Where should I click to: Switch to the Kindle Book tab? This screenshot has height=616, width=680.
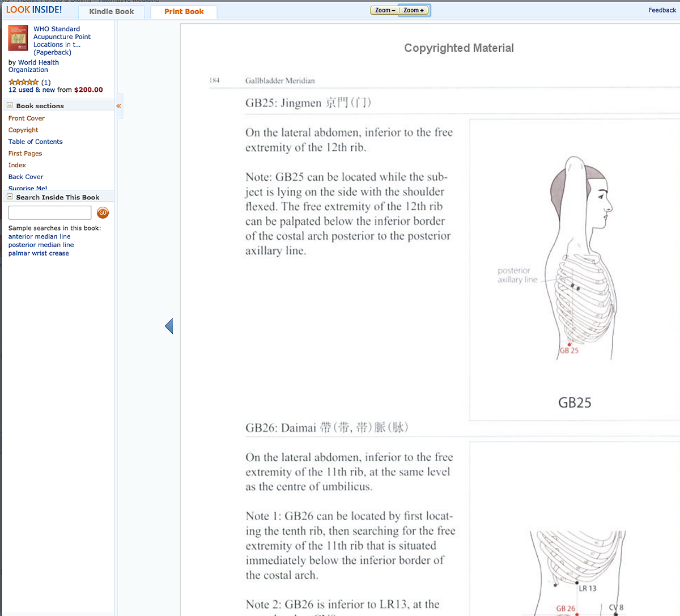[111, 11]
